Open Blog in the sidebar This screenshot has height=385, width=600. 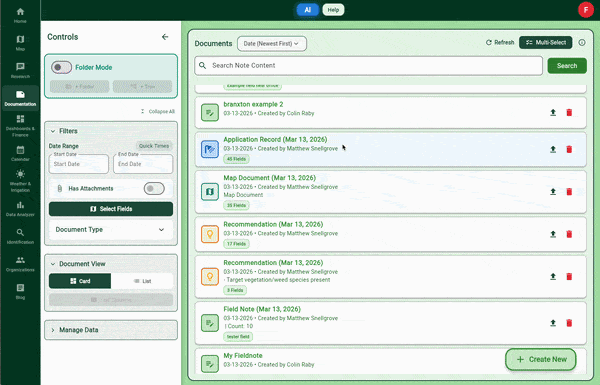(x=20, y=292)
